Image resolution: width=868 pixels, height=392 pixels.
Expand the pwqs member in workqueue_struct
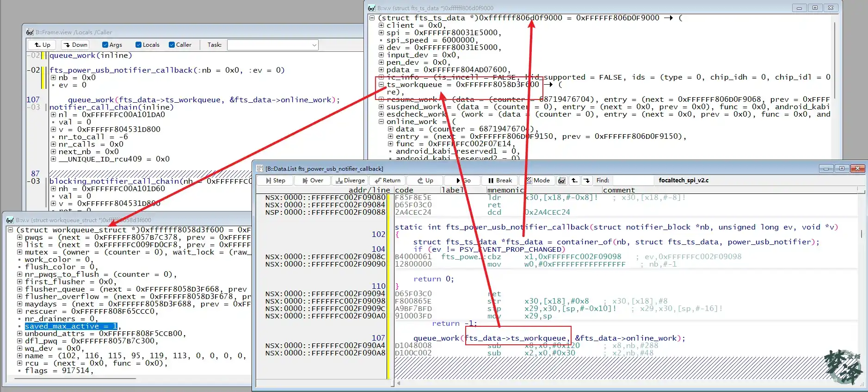click(x=19, y=237)
